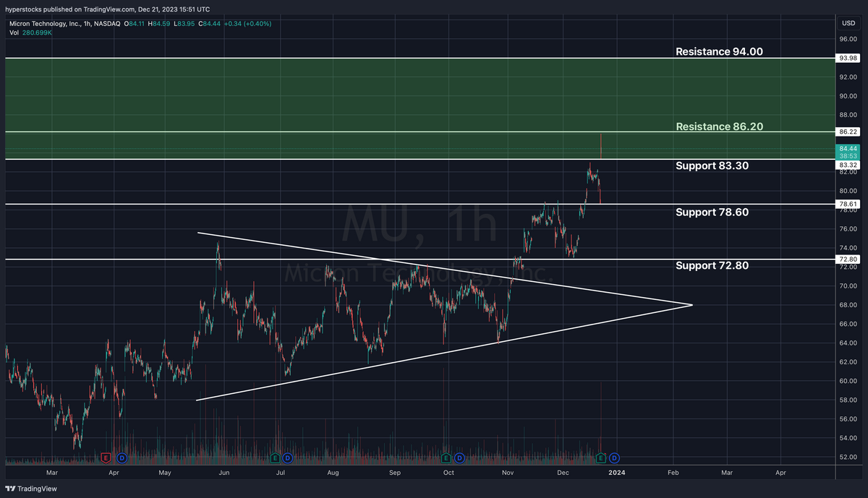Click the green earnings badge near July
868x498 pixels.
275,458
